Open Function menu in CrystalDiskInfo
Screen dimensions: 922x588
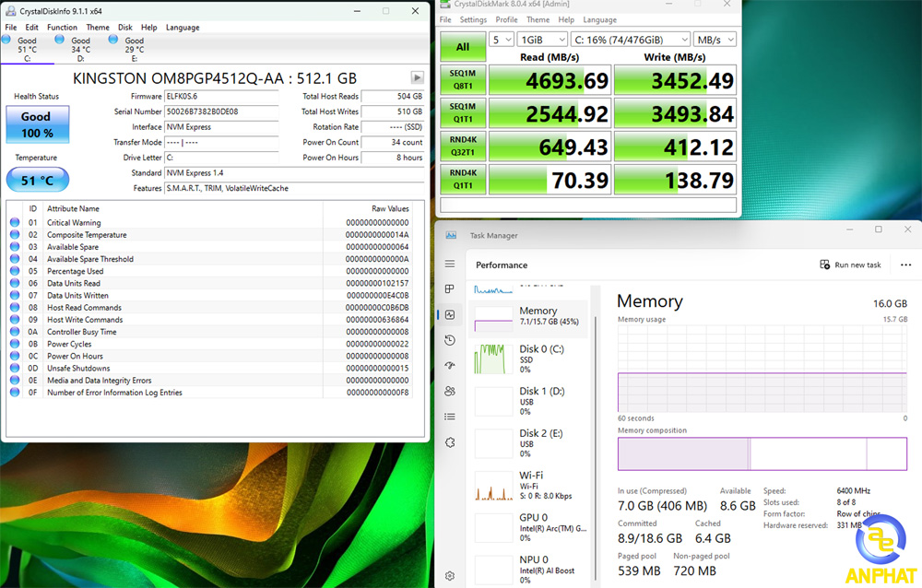coord(62,27)
